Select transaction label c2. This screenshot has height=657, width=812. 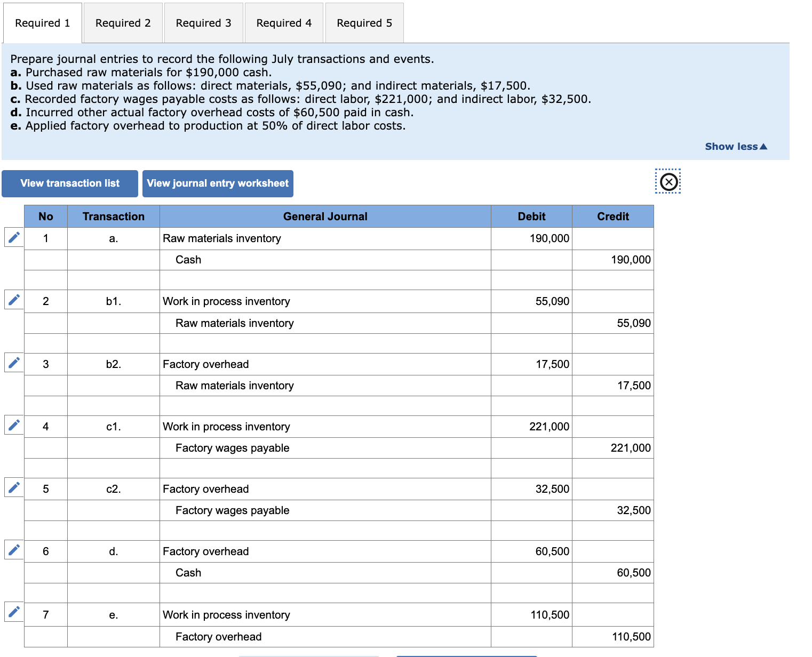[x=114, y=489]
